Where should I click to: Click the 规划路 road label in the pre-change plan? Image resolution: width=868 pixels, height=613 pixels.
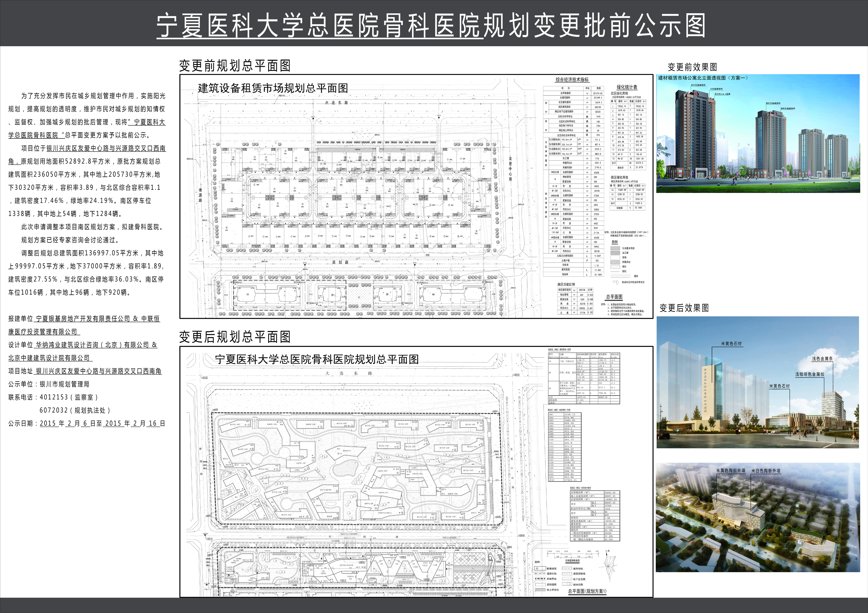(x=340, y=262)
